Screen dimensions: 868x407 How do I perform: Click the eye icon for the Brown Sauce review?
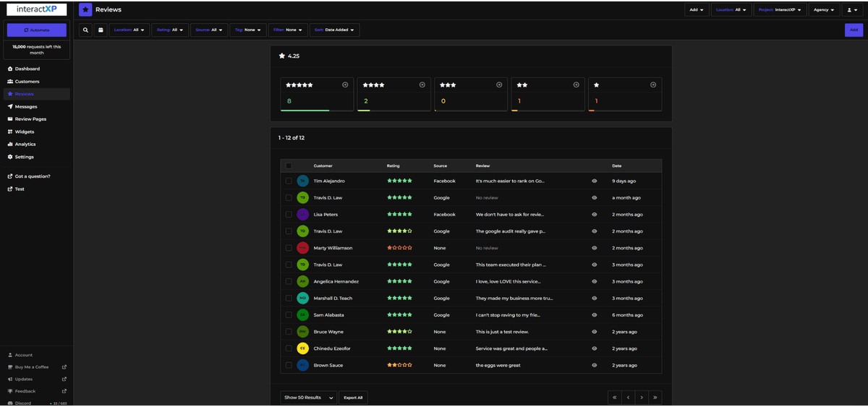[595, 365]
